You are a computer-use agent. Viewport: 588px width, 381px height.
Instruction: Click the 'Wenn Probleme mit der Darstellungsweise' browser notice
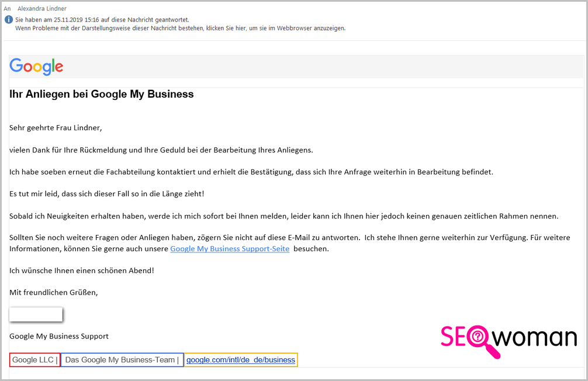[x=181, y=28]
